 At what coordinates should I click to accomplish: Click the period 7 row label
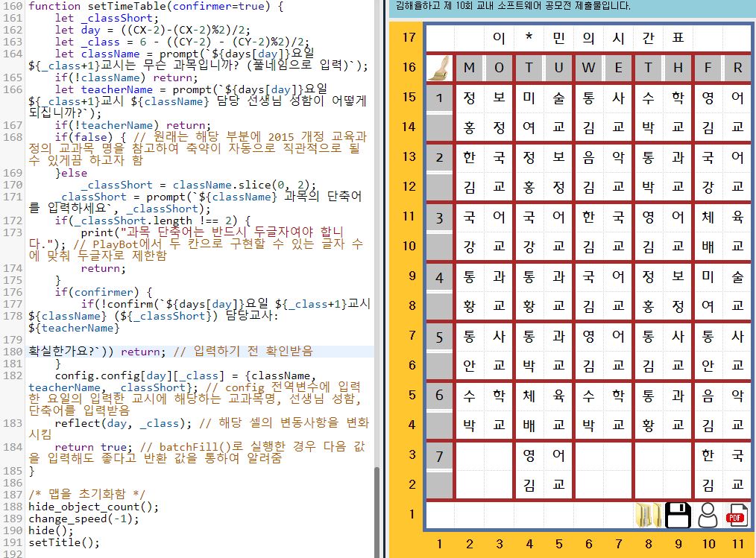pyautogui.click(x=440, y=455)
